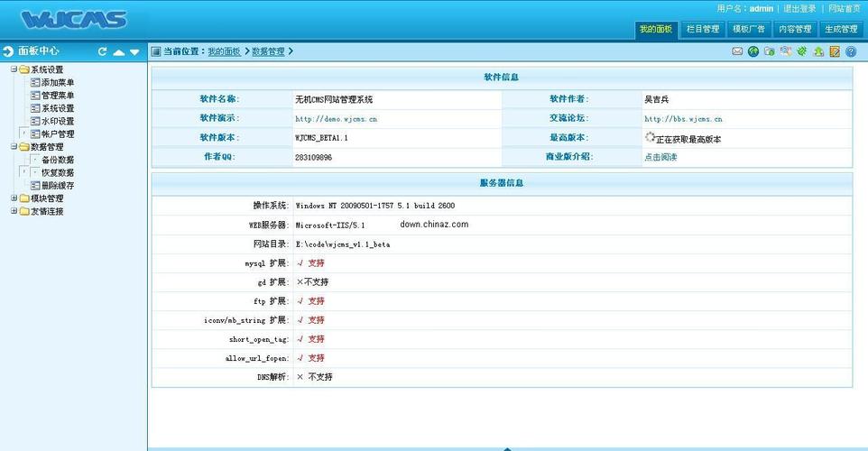This screenshot has width=868, height=451.
Task: Open the http://bbs.wjcms.cn forum link
Action: click(x=683, y=119)
